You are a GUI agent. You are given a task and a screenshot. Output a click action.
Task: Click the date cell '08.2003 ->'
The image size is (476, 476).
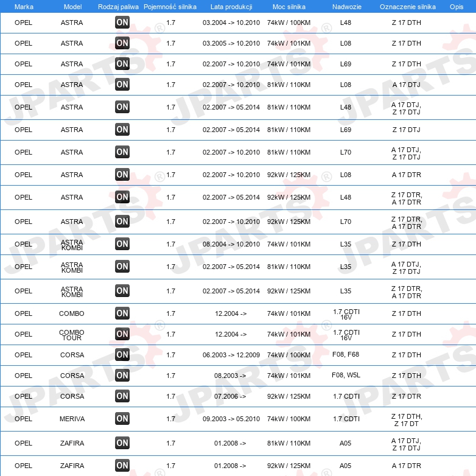pos(230,376)
